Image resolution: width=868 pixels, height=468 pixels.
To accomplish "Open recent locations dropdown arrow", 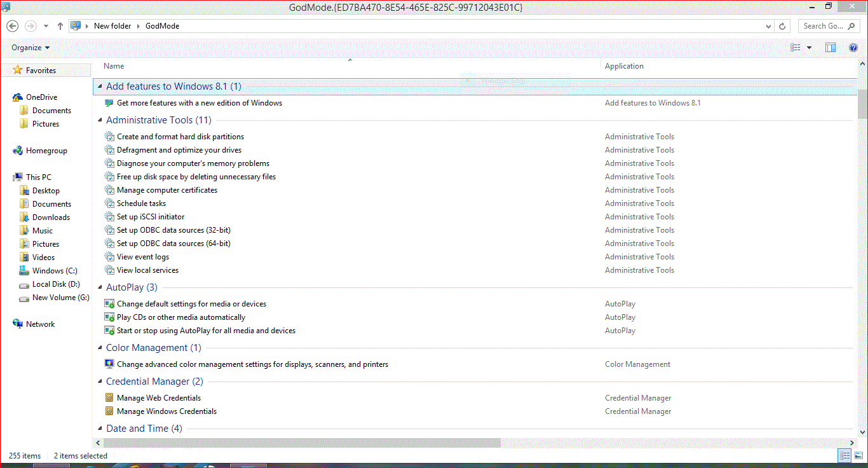I will [x=46, y=26].
